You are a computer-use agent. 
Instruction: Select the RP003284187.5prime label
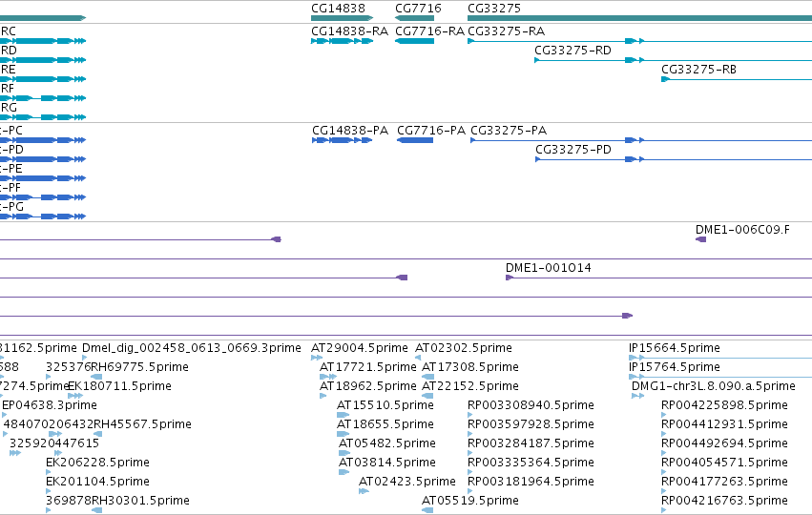point(531,443)
